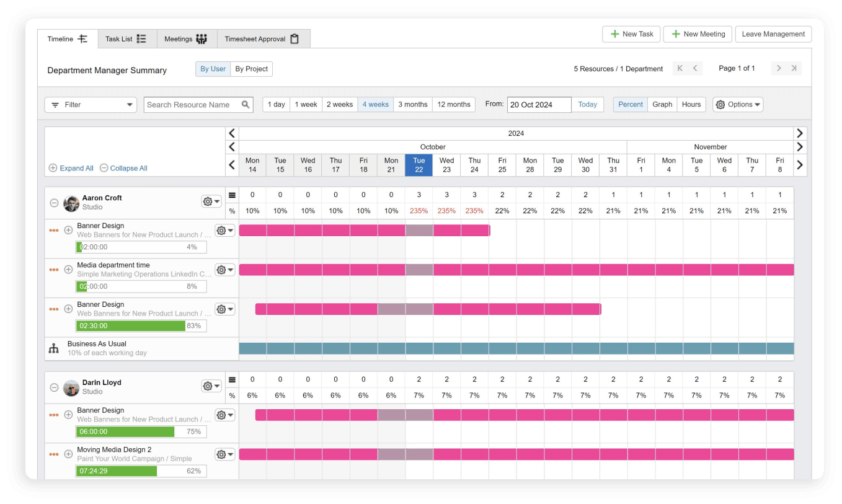This screenshot has height=504, width=842.
Task: Switch the summary view to By Project
Action: coord(251,69)
